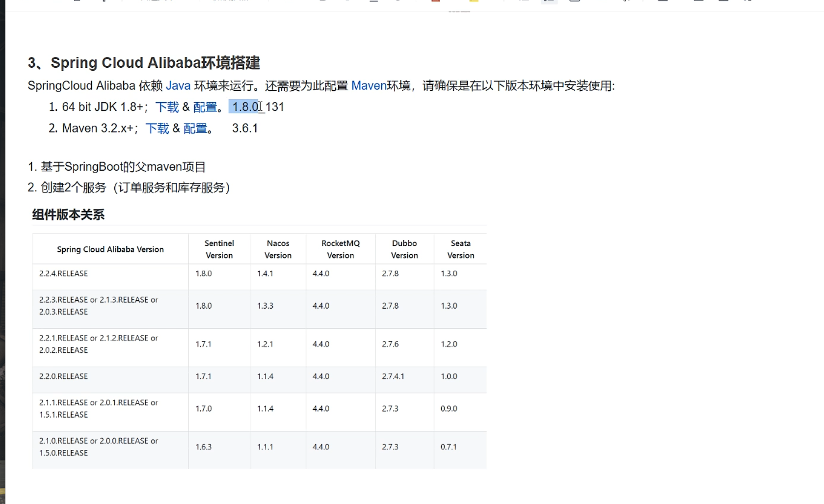
Task: Open the blue Java link
Action: [178, 86]
